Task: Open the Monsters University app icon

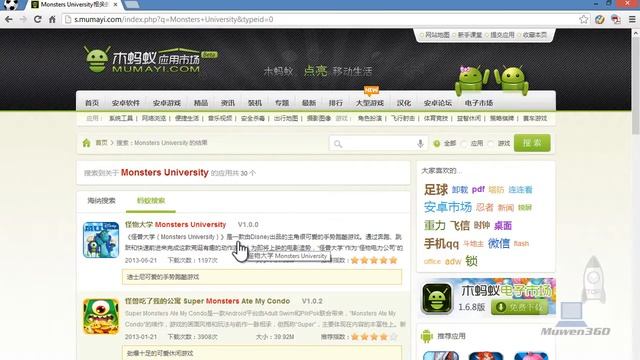Action: [101, 240]
